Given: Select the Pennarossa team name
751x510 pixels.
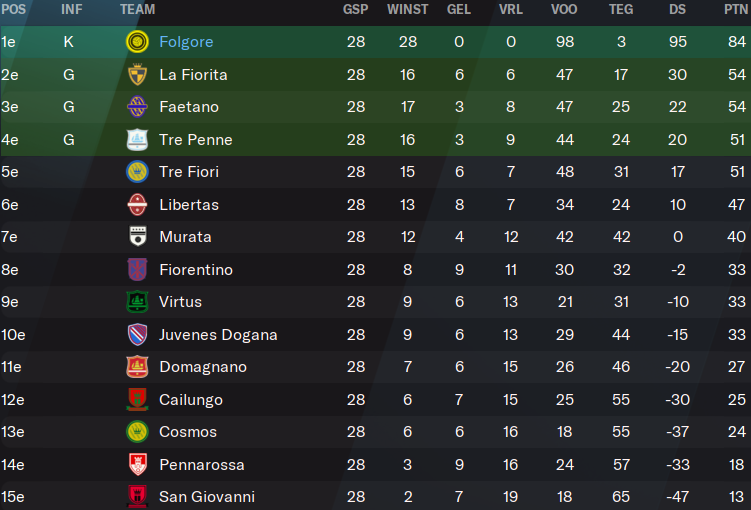Looking at the screenshot, I should tap(202, 465).
